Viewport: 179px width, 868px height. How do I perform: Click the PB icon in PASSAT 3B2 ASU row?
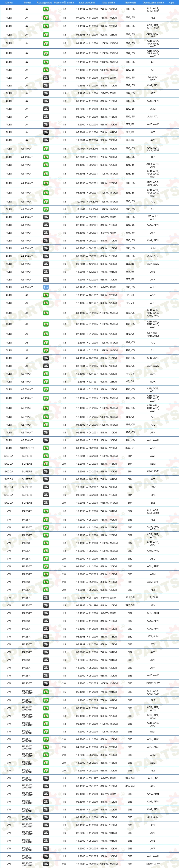click(x=46, y=559)
